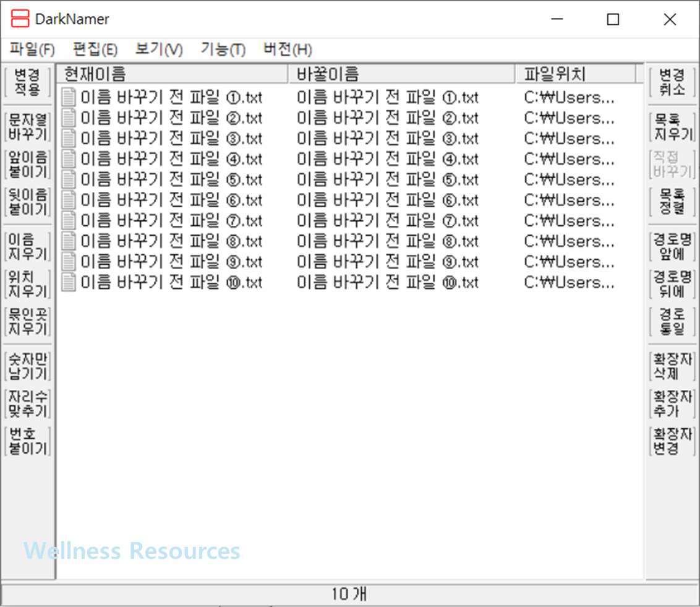Minimize the DarkNamer window
This screenshot has height=607, width=700.
[557, 19]
